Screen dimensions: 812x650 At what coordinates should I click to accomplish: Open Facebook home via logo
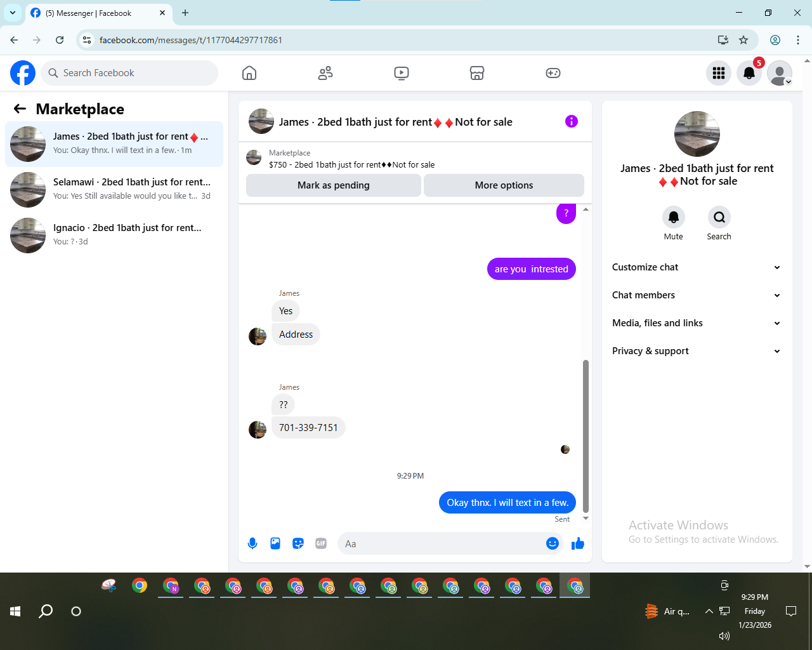pos(23,73)
